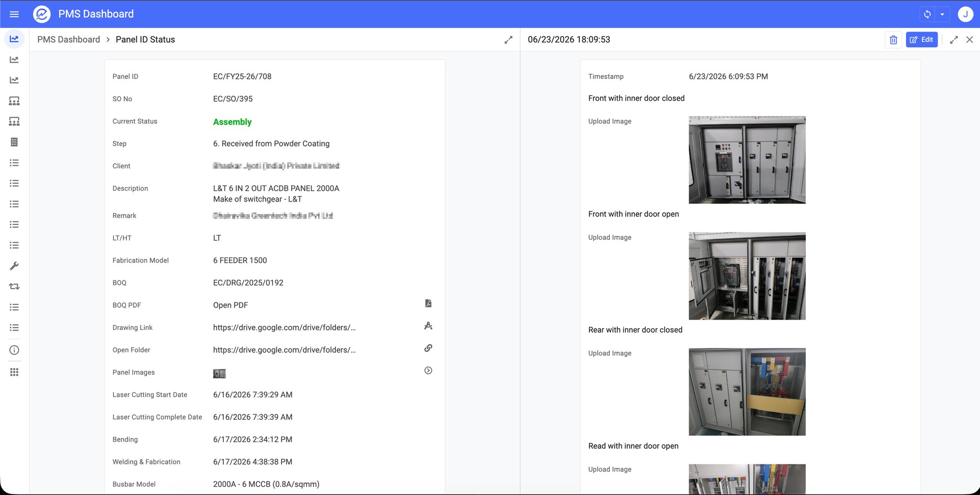980x495 pixels.
Task: Click the Laser Cutting Complete Date value 7:39:39 AM
Action: [253, 417]
